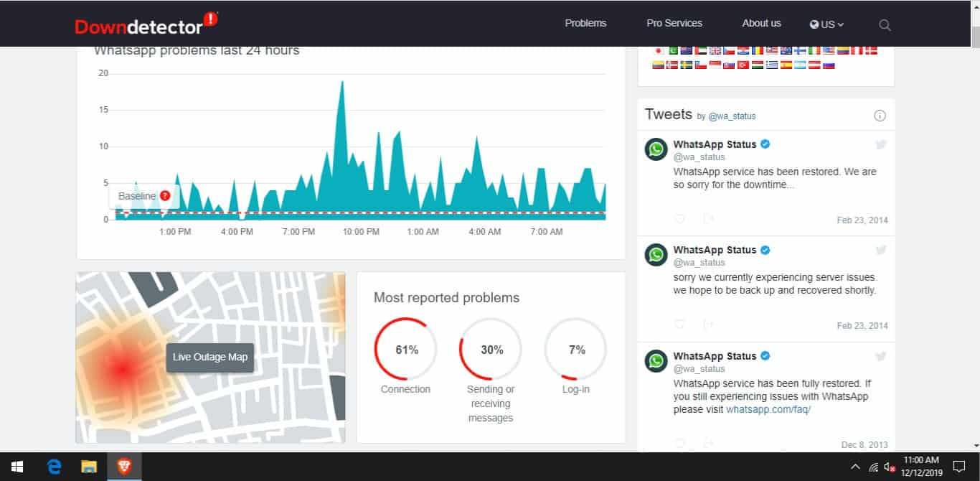Open File Explorer from taskbar
Viewport: 980px width, 481px height.
pyautogui.click(x=89, y=467)
